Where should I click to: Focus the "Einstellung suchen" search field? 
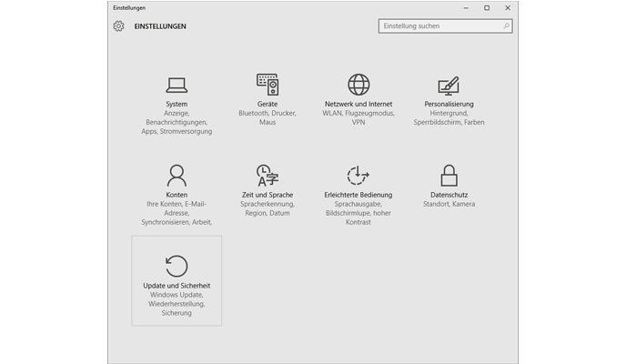tap(437, 26)
